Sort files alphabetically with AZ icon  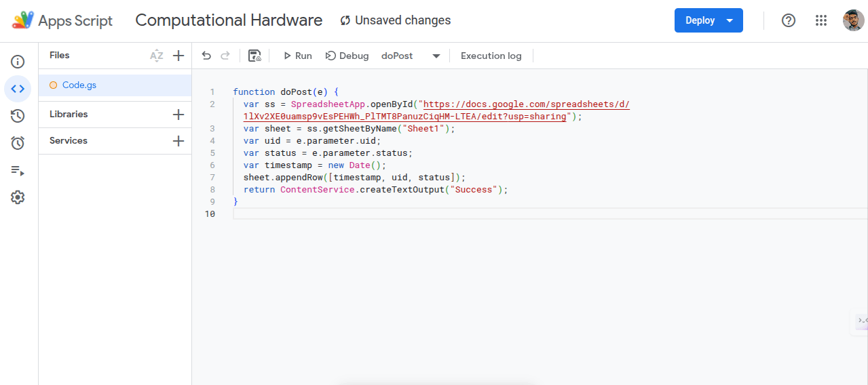click(156, 56)
